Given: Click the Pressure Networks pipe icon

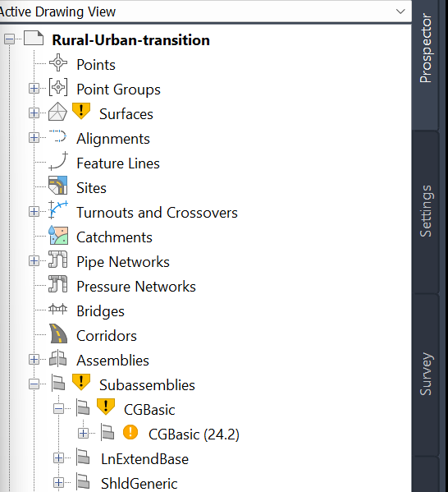Looking at the screenshot, I should click(x=58, y=284).
